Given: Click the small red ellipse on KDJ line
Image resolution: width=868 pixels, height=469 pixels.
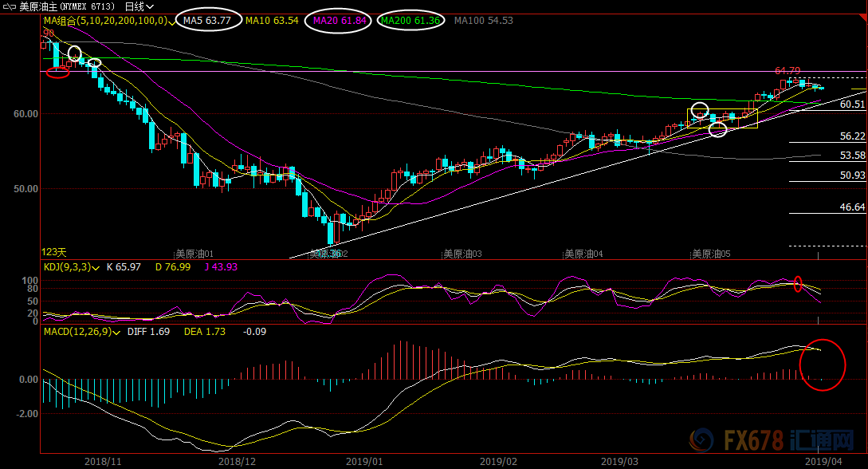Looking at the screenshot, I should click(x=798, y=283).
